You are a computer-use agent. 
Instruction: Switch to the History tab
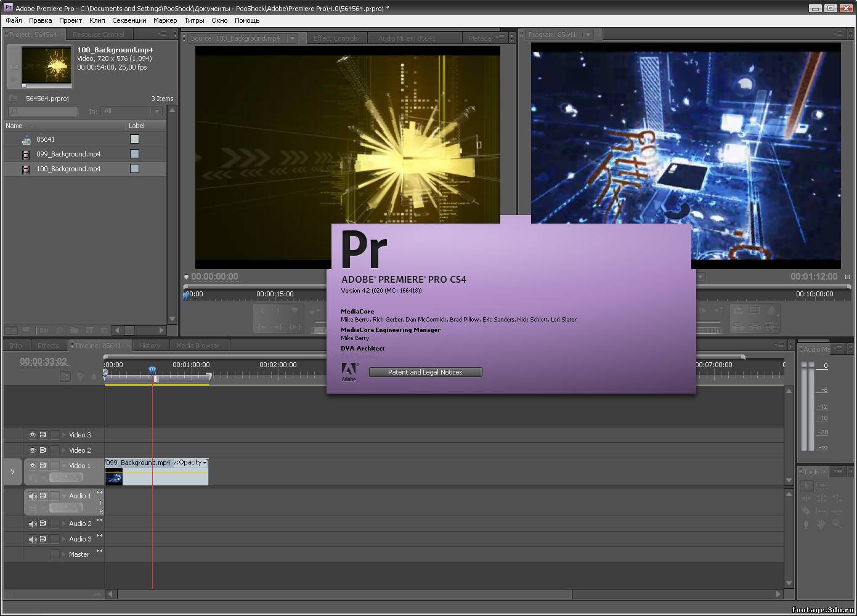pos(150,346)
